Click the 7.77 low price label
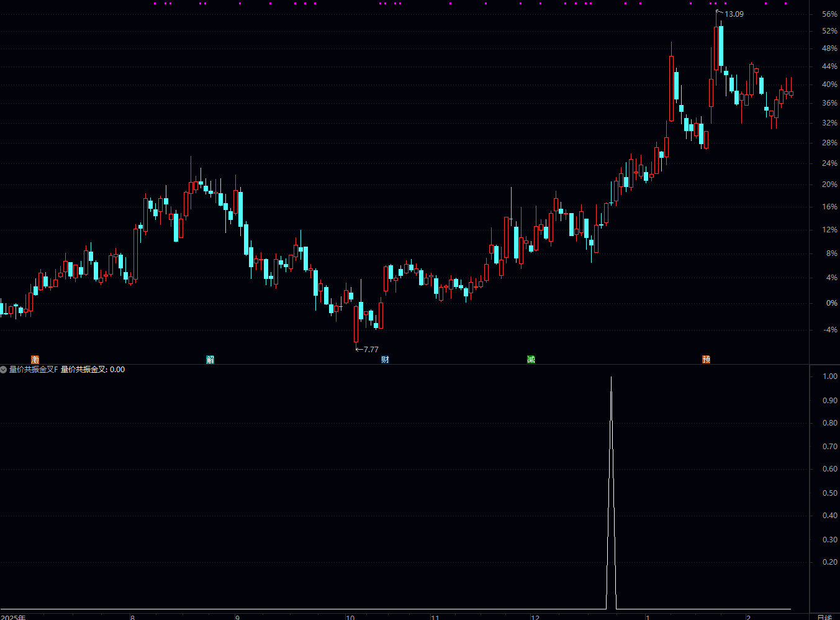The width and height of the screenshot is (840, 620). pos(371,350)
